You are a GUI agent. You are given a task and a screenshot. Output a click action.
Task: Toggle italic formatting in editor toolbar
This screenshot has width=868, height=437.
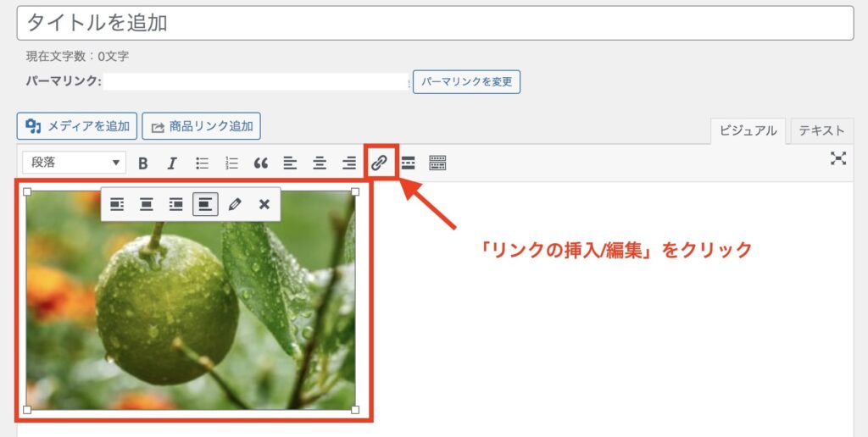coord(172,163)
